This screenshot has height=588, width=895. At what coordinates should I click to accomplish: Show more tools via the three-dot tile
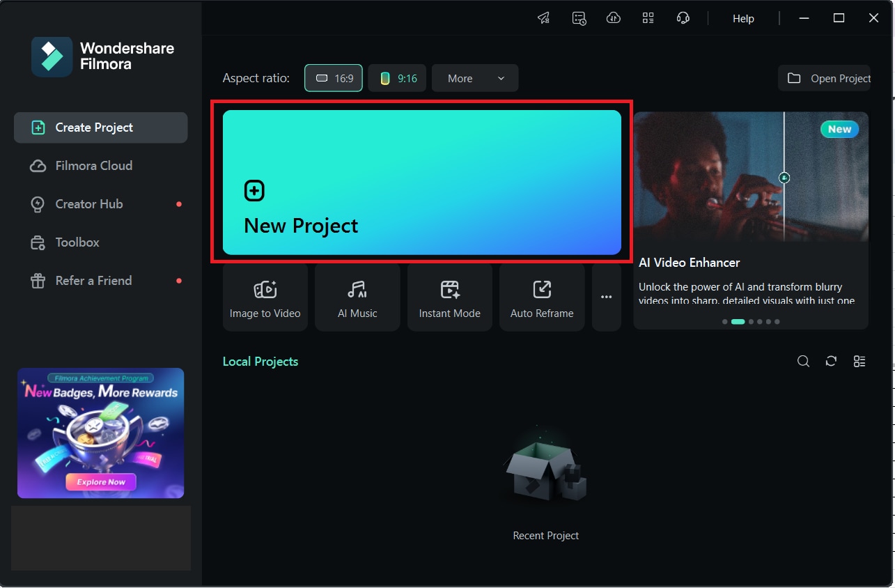(607, 297)
